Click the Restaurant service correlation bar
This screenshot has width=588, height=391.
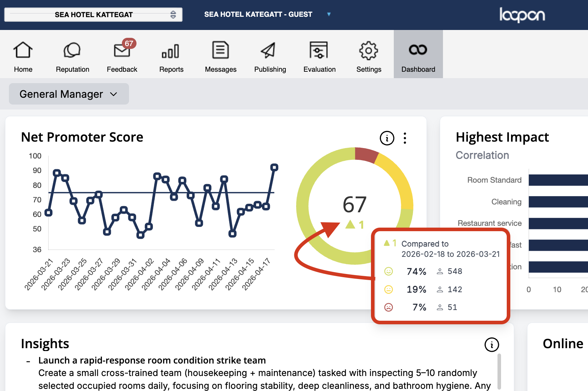pyautogui.click(x=558, y=223)
